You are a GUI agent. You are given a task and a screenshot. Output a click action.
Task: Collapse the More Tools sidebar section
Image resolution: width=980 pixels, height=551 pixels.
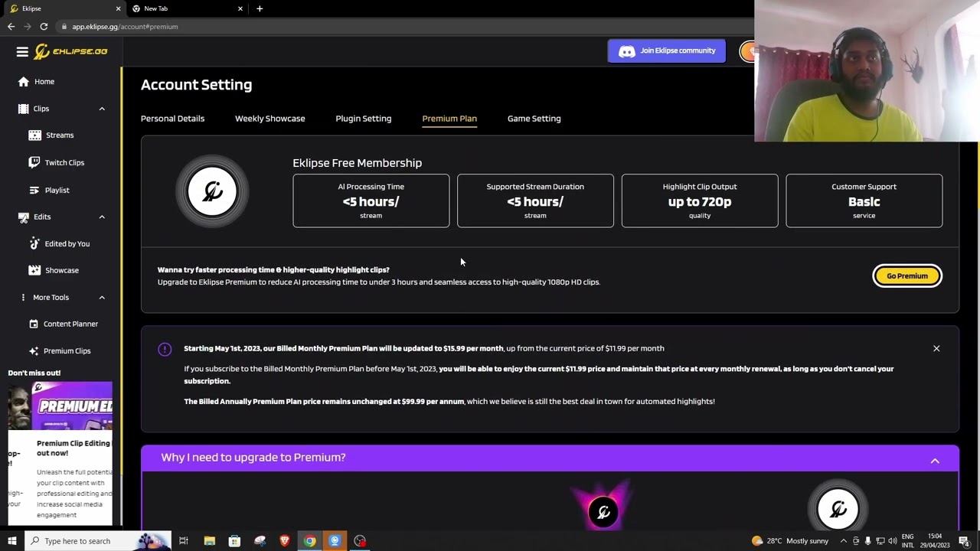(x=102, y=297)
